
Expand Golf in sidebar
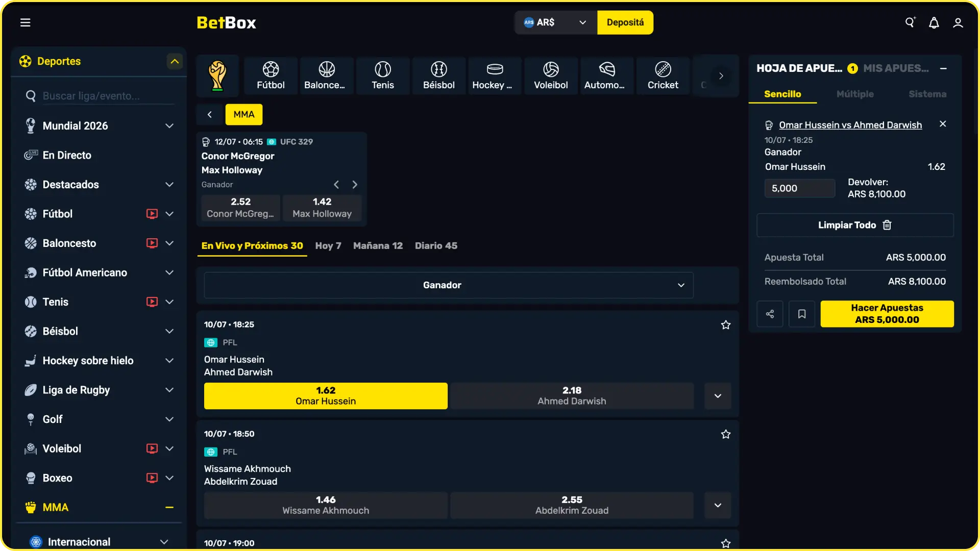169,419
